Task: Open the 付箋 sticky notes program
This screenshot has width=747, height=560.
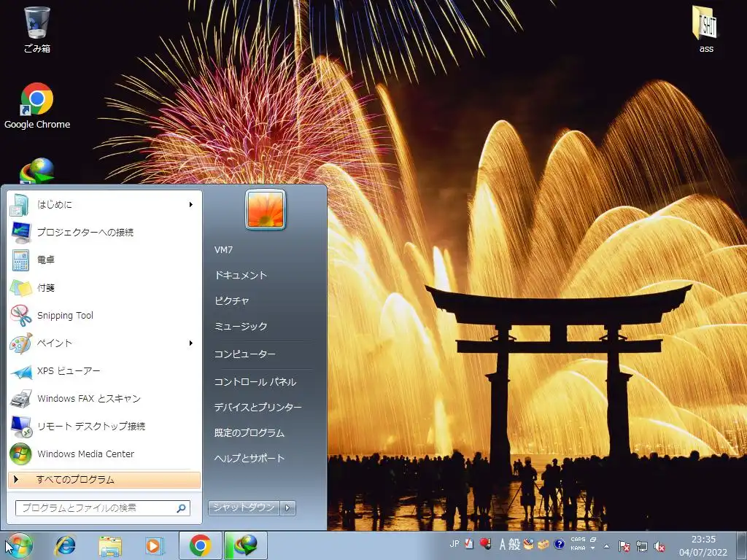Action: (x=104, y=287)
